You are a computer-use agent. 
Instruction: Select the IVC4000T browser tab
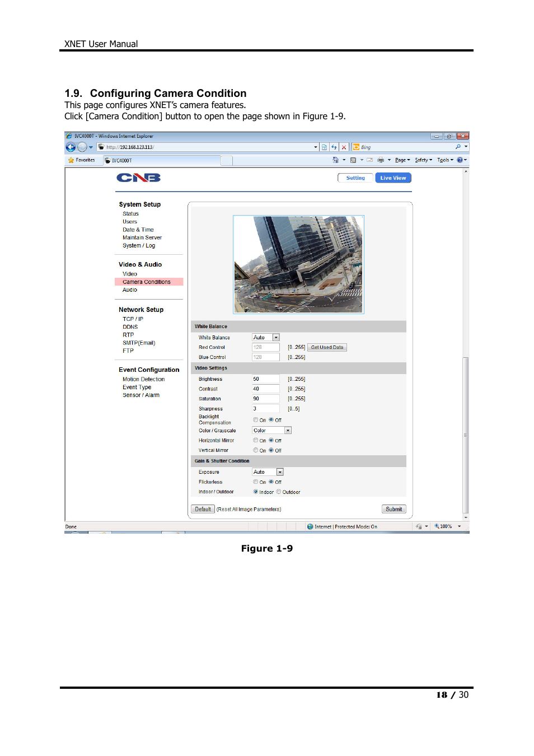coord(161,161)
